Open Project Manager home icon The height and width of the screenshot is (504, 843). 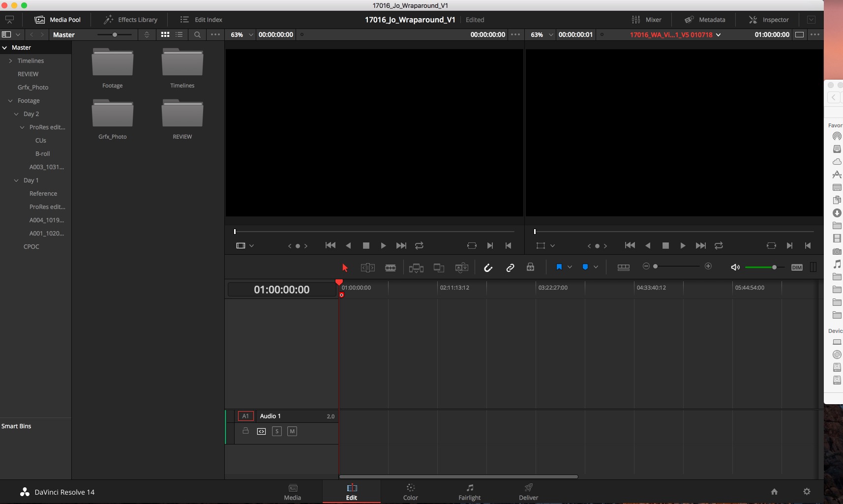(x=774, y=492)
